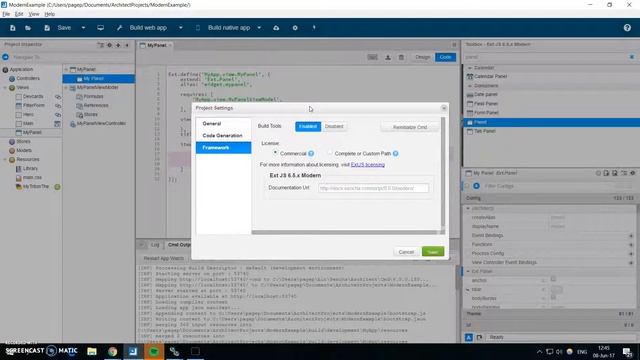Screen dimensions: 640x360
Task: Select the Commercial license radio button
Action: tap(276, 153)
